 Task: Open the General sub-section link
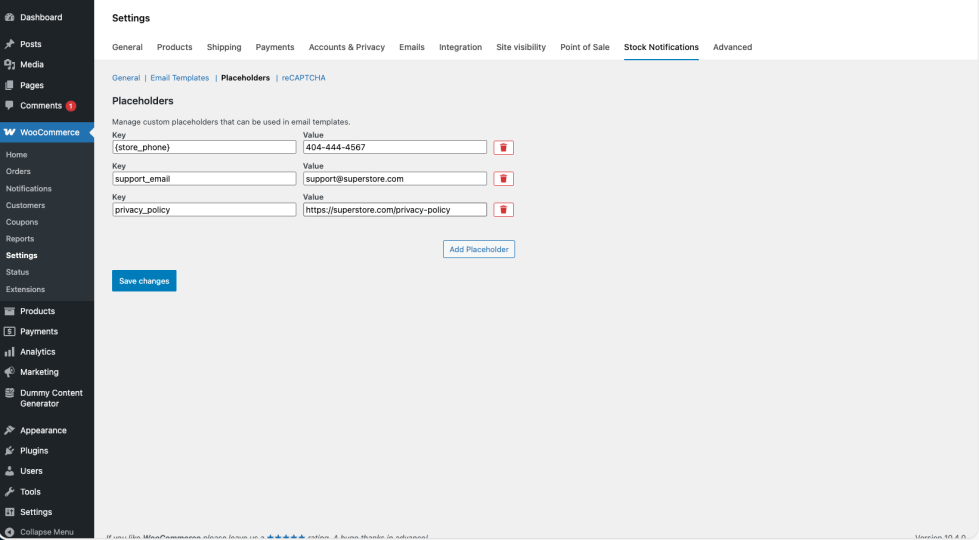tap(126, 78)
